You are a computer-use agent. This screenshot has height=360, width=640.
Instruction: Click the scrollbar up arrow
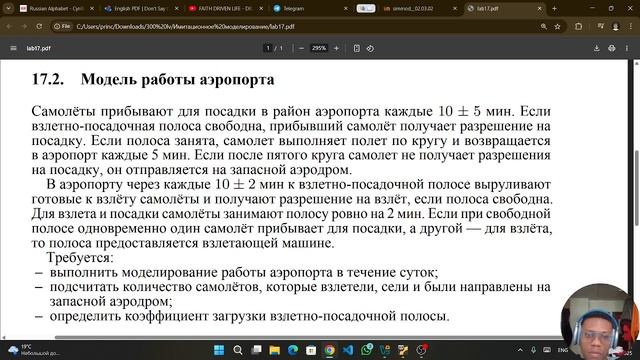pyautogui.click(x=636, y=63)
